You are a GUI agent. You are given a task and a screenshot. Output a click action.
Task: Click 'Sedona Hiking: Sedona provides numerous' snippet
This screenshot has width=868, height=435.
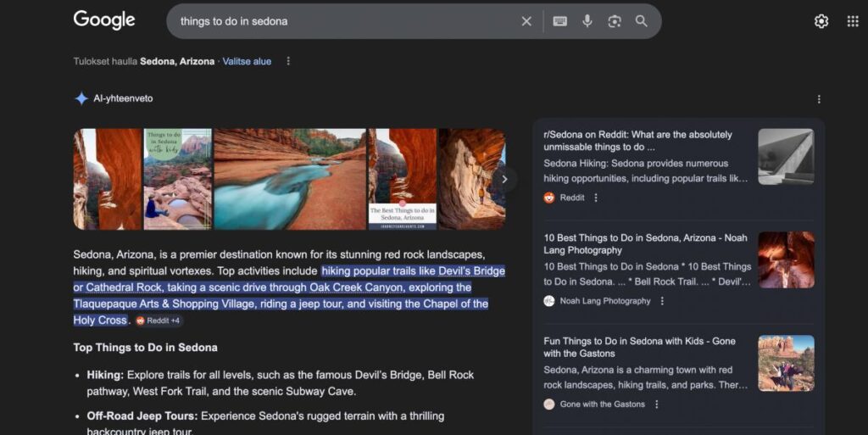point(636,164)
